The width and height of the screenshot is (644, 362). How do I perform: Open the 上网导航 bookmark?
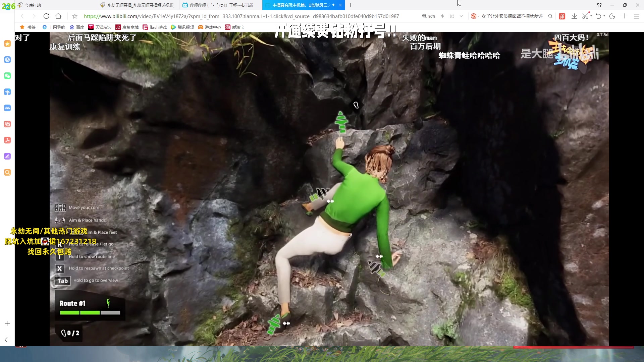pyautogui.click(x=54, y=27)
